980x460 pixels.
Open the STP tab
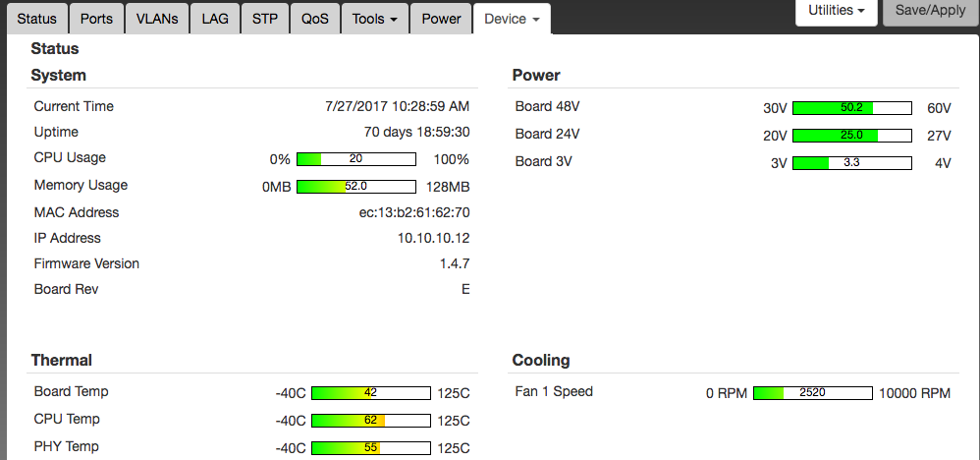tap(265, 19)
